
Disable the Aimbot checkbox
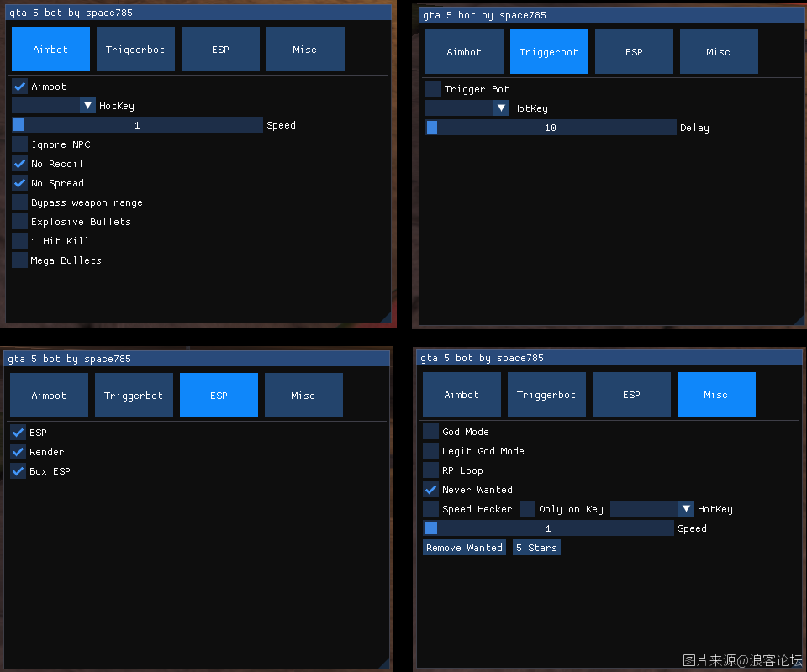20,86
